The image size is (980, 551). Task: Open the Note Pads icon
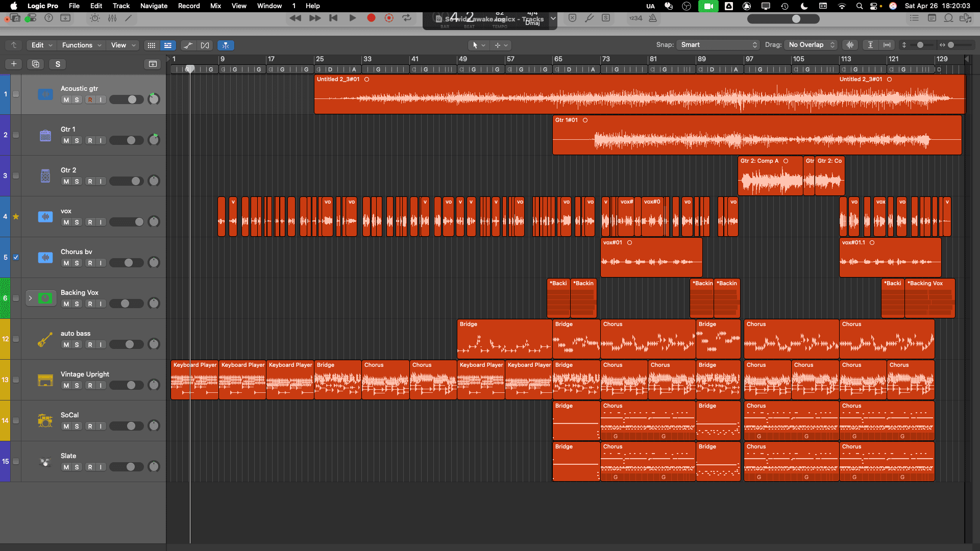coord(932,18)
